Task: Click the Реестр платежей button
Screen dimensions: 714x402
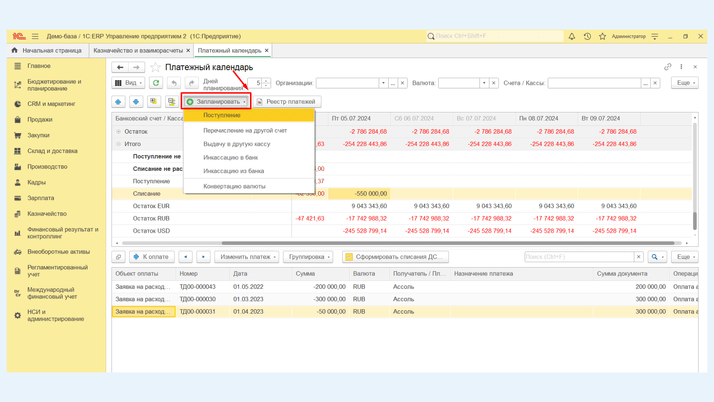Action: pyautogui.click(x=286, y=101)
